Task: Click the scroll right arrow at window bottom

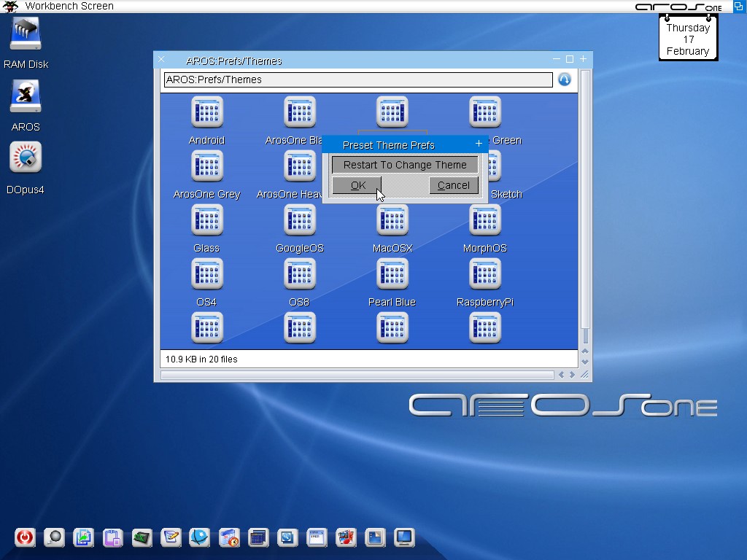Action: tap(572, 375)
